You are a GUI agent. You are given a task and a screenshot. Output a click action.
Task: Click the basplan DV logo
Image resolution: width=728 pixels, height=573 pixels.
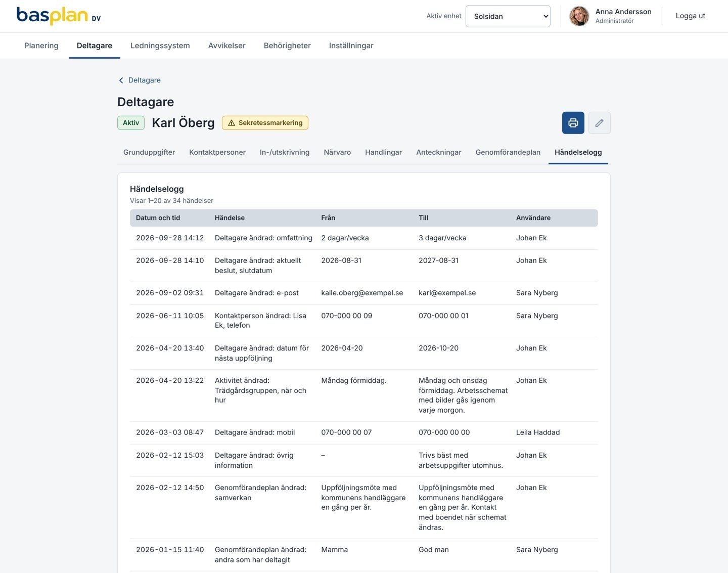(x=59, y=16)
